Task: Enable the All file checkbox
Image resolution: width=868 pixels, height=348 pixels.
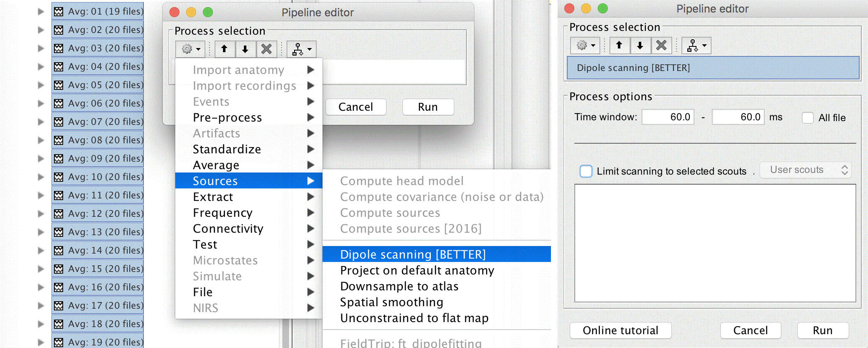Action: coord(808,118)
